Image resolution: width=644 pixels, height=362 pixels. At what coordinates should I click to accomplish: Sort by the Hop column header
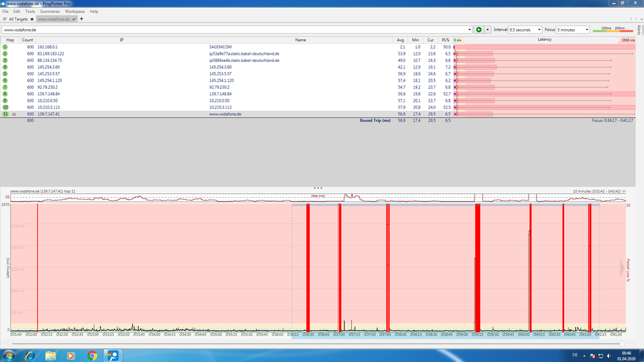point(10,40)
